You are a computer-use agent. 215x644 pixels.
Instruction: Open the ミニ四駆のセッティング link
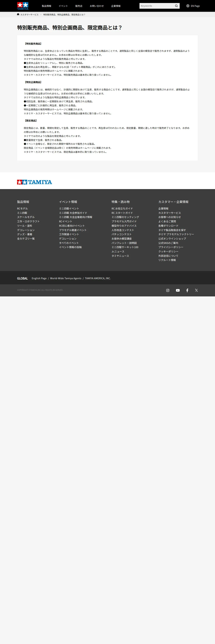click(125, 217)
